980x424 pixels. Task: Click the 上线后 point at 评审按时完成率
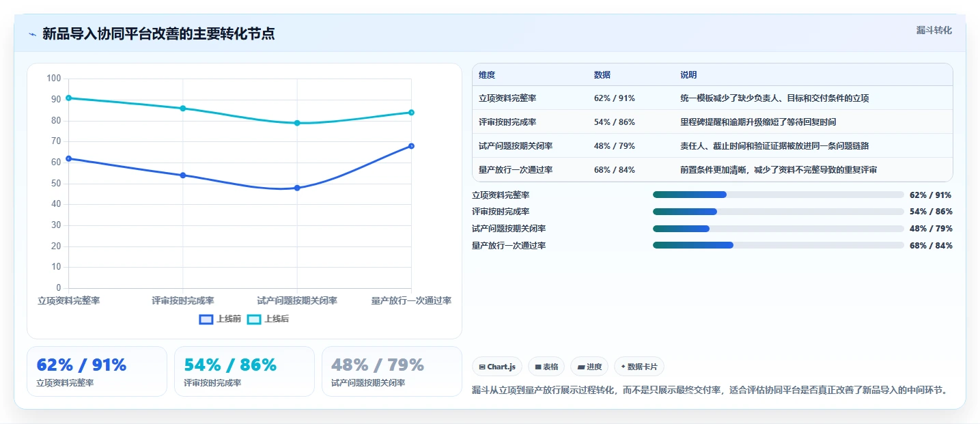tap(182, 108)
